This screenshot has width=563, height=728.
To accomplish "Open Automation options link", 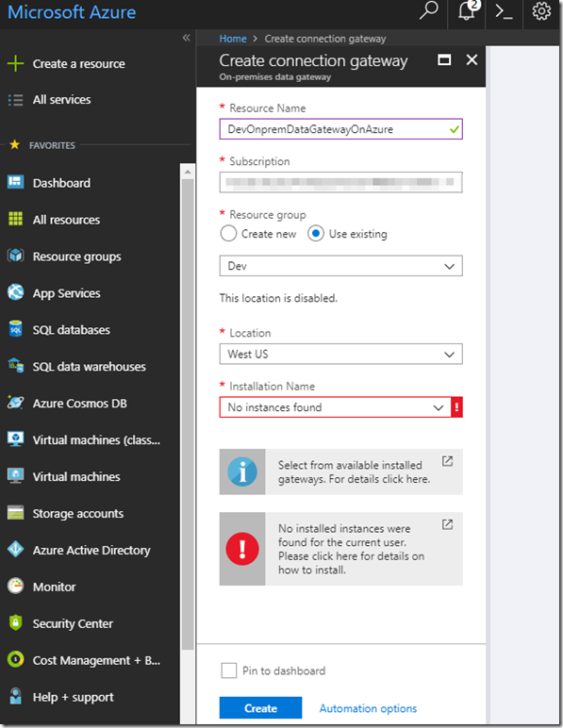I will click(368, 708).
